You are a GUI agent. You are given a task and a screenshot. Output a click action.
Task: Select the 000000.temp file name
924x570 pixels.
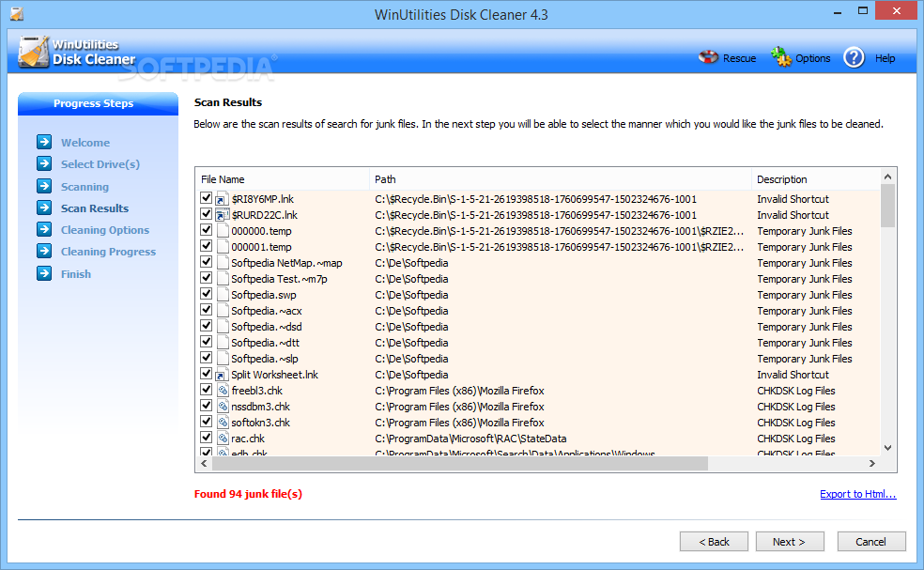click(x=261, y=231)
